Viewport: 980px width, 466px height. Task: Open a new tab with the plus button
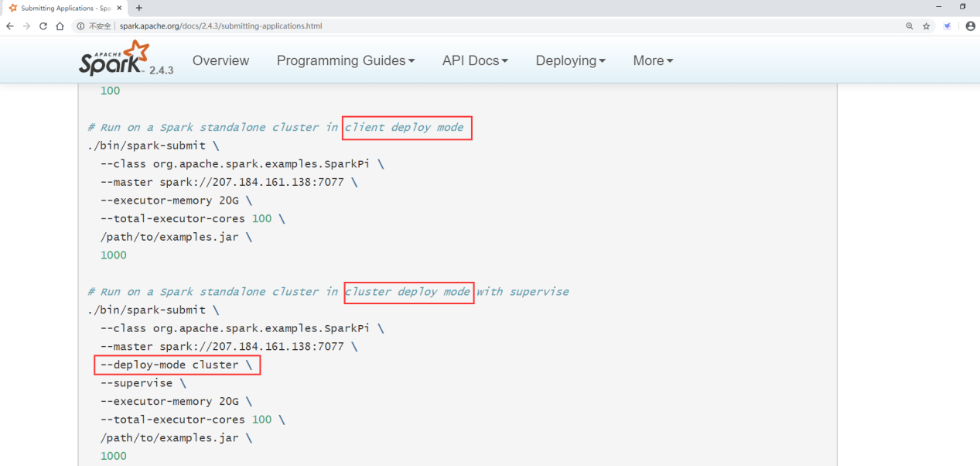pyautogui.click(x=139, y=8)
